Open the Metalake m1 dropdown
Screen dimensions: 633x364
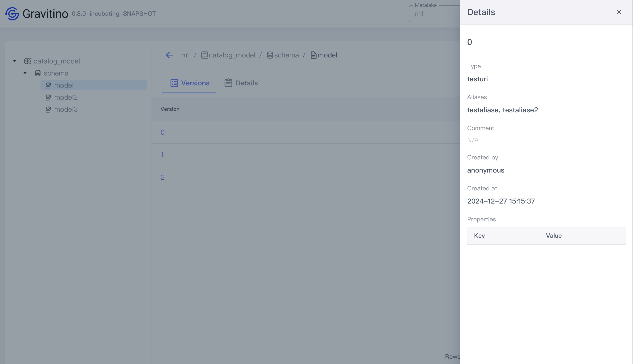[x=435, y=14]
